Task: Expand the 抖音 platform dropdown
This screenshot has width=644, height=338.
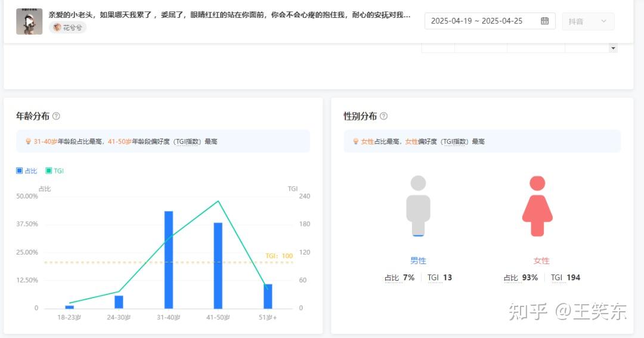Action: 588,21
